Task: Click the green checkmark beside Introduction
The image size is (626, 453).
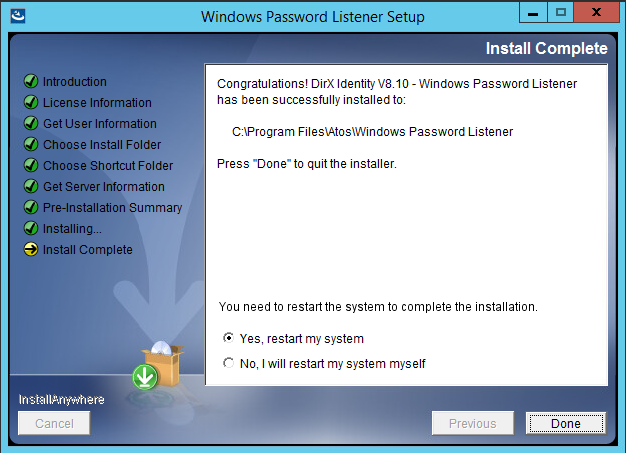Action: click(31, 82)
